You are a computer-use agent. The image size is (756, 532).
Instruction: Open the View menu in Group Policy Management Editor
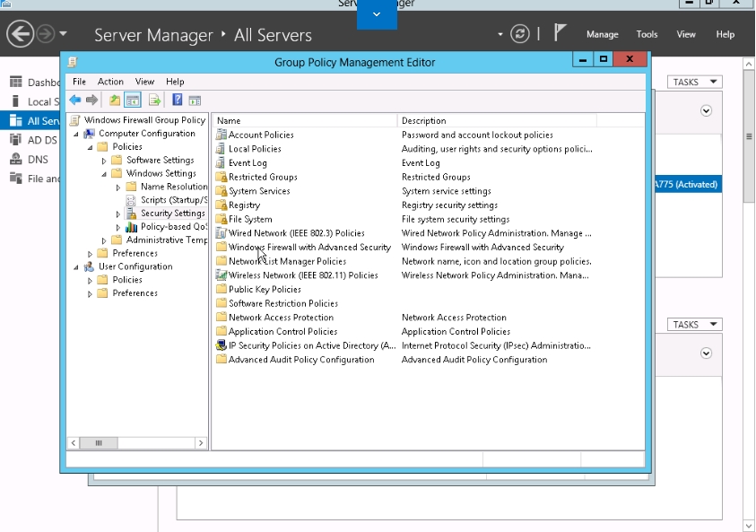(144, 82)
